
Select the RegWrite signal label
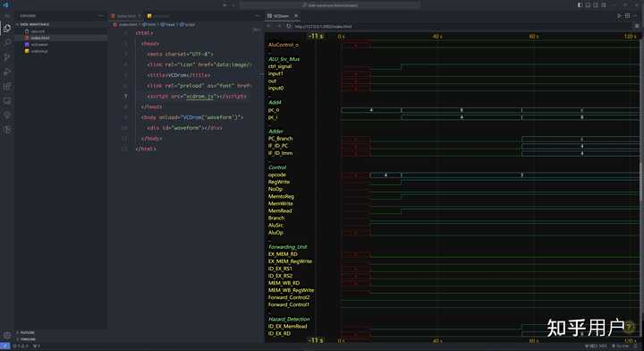point(279,182)
